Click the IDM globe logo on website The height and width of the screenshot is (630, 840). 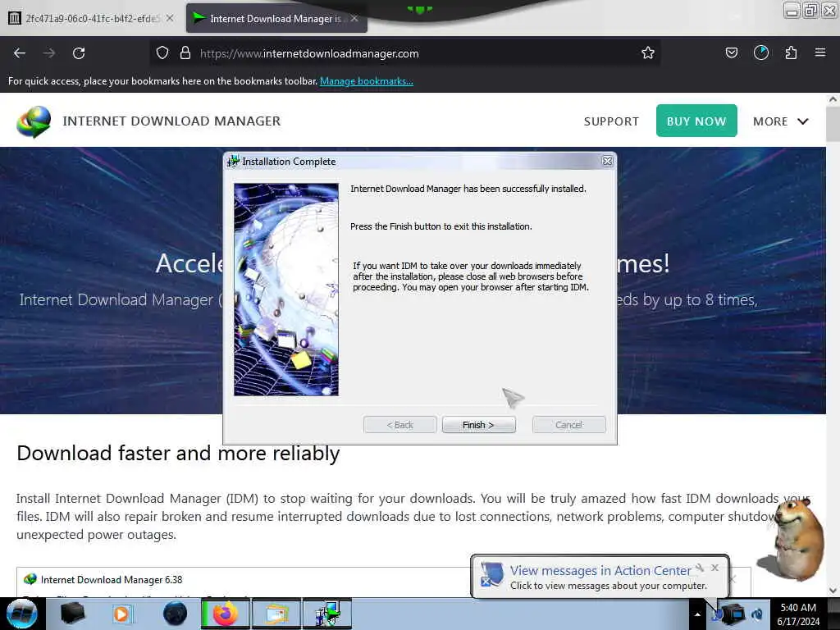(x=34, y=121)
